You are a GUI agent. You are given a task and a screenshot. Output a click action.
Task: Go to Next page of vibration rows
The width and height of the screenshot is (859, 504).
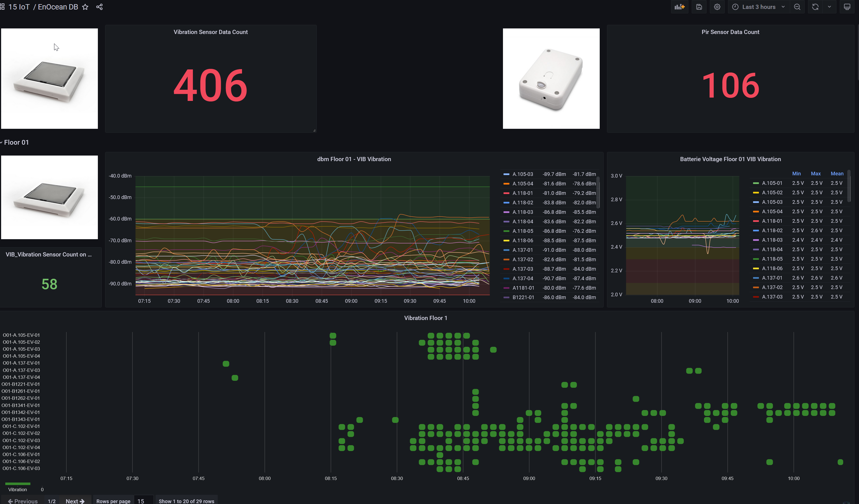click(x=75, y=501)
